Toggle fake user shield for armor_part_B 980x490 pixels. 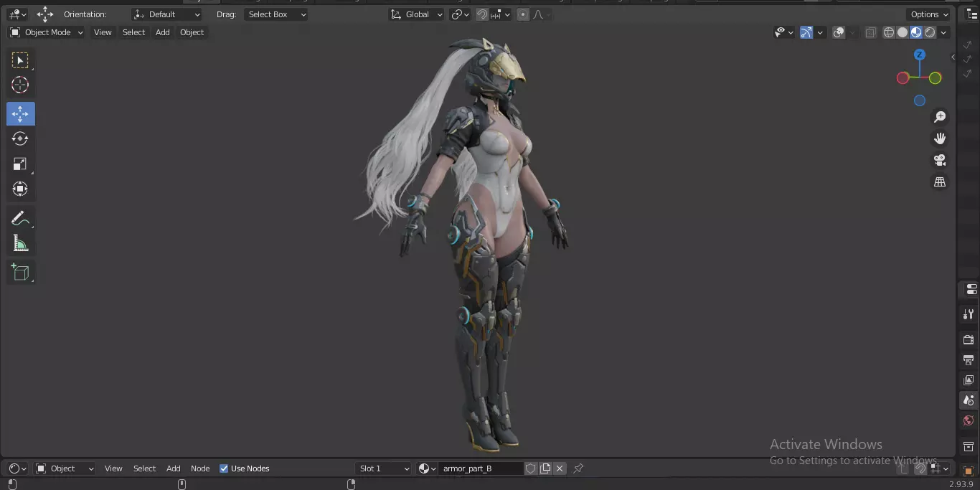(531, 468)
